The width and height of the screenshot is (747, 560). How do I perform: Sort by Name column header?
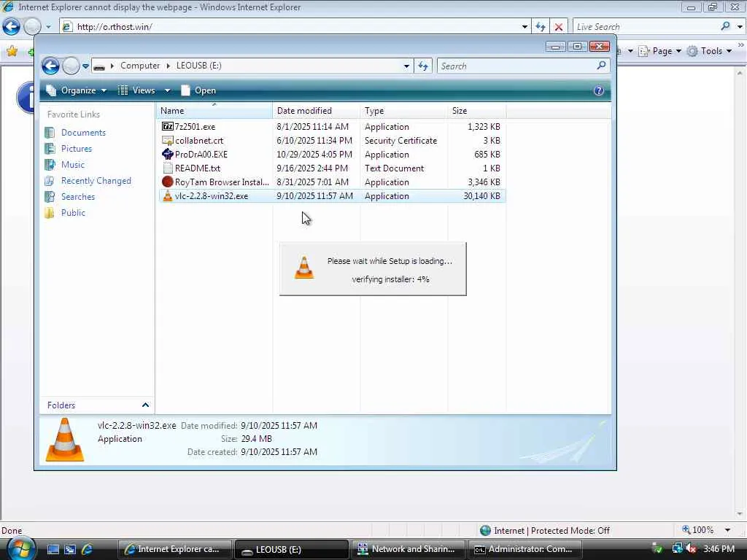pos(214,111)
